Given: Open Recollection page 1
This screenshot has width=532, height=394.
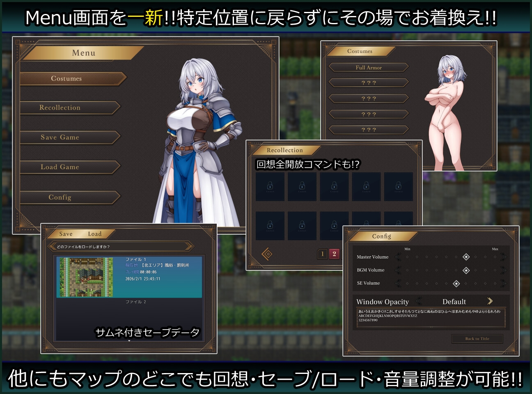Looking at the screenshot, I should pyautogui.click(x=322, y=254).
